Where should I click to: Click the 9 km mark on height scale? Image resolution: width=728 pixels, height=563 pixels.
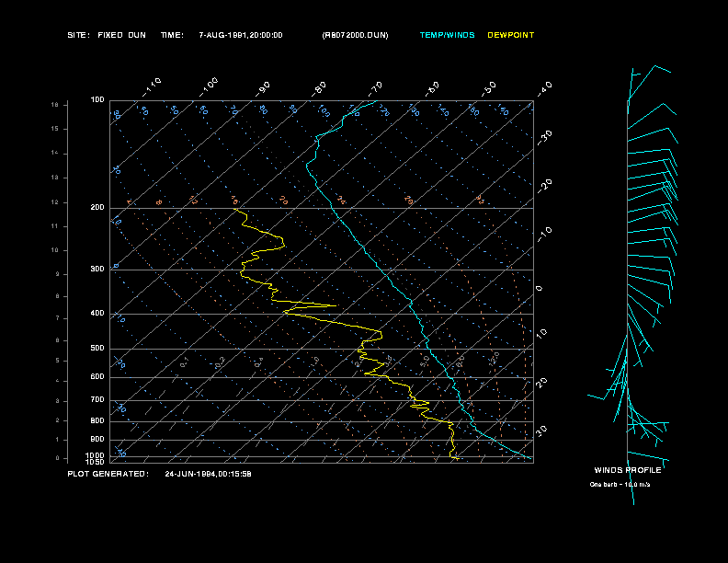pos(58,274)
